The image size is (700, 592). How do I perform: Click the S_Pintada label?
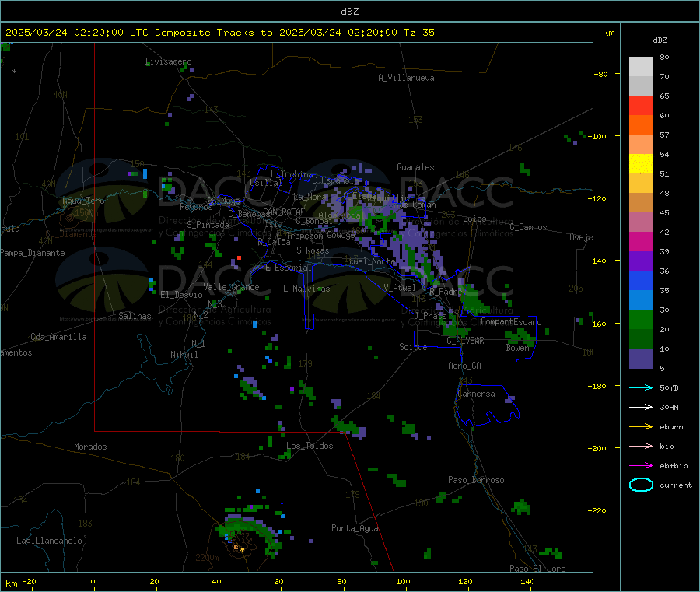pyautogui.click(x=208, y=225)
